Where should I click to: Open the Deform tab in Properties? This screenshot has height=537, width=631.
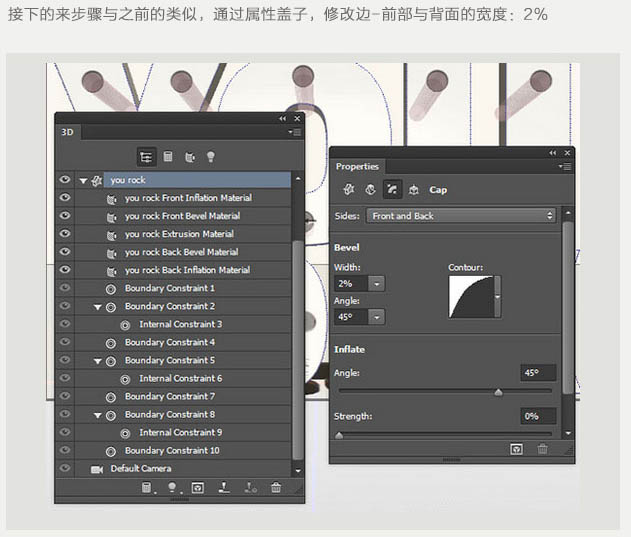370,189
